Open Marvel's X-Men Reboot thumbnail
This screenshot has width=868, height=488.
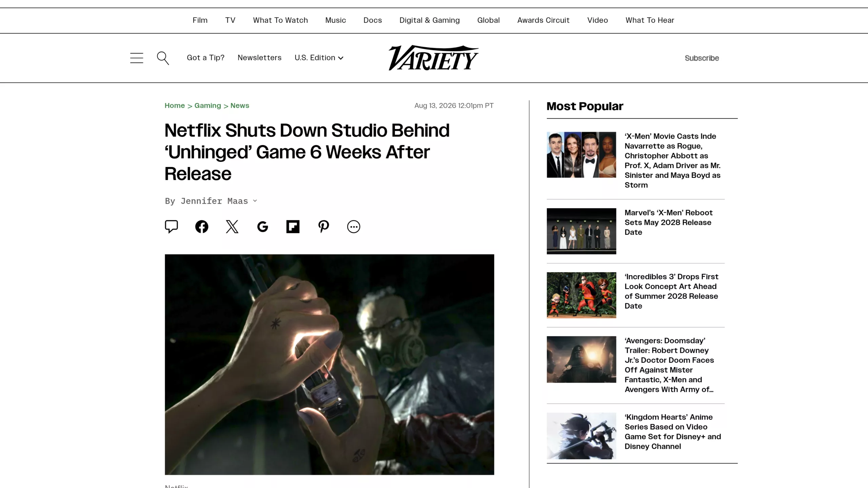pyautogui.click(x=581, y=231)
